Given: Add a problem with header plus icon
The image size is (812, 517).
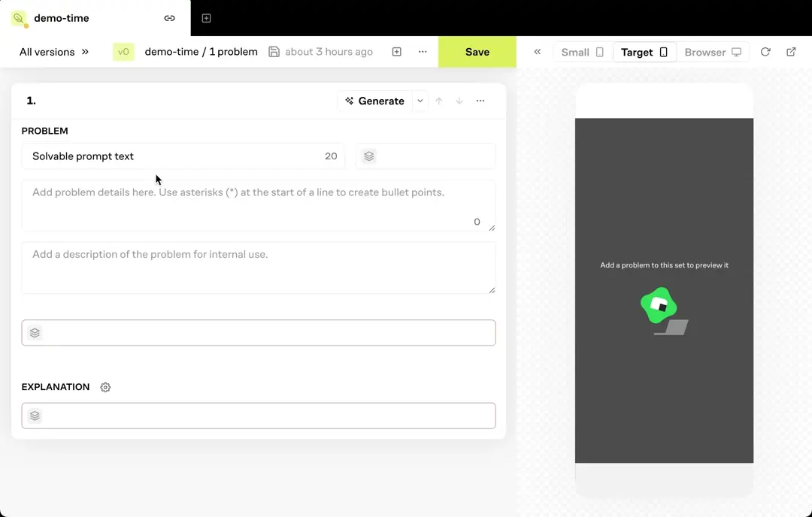Looking at the screenshot, I should point(397,52).
